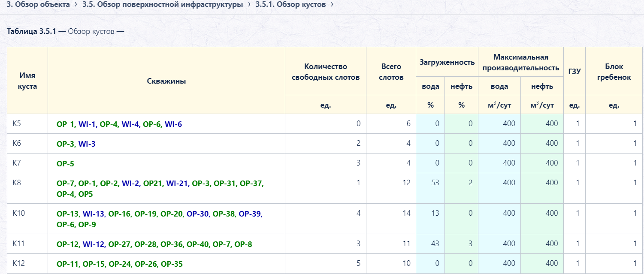The image size is (644, 274).
Task: Open well OP-26 in row K12
Action: click(x=146, y=264)
